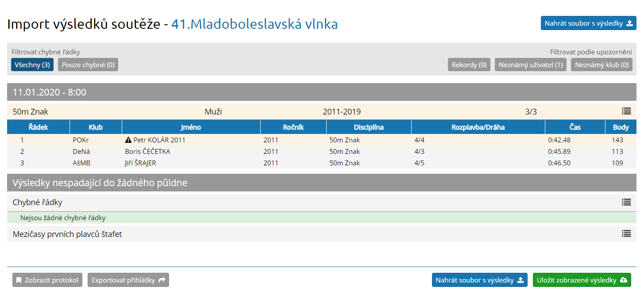The image size is (644, 294).
Task: Save results with Uložit zobrazené výsledky
Action: point(582,280)
